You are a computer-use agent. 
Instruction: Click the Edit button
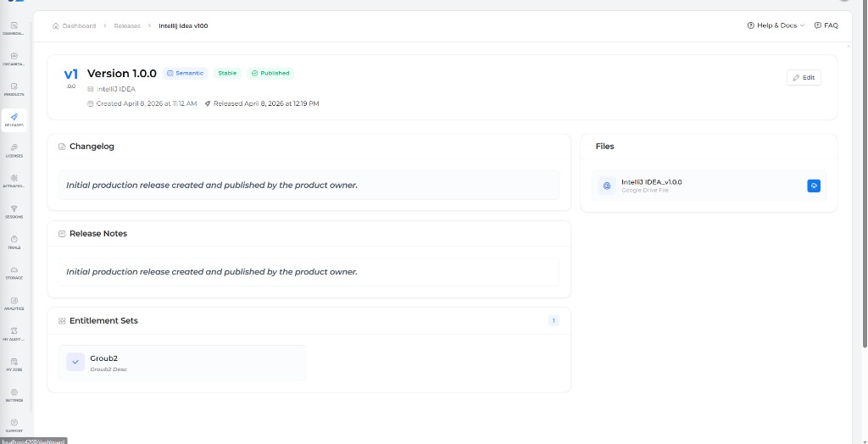click(x=804, y=77)
